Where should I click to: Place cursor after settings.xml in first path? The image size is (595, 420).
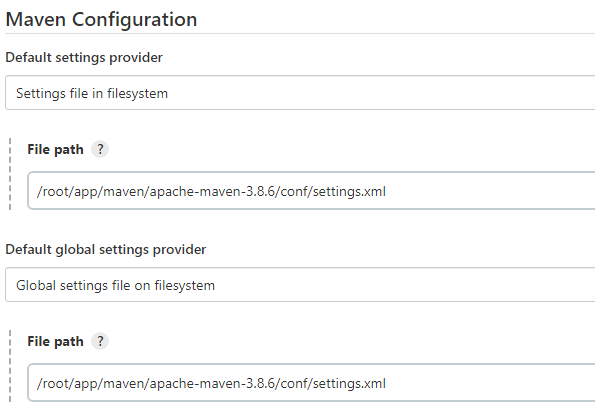[387, 191]
